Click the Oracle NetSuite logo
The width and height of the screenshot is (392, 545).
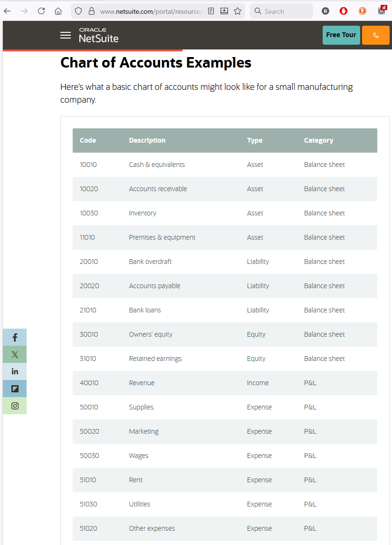point(98,35)
